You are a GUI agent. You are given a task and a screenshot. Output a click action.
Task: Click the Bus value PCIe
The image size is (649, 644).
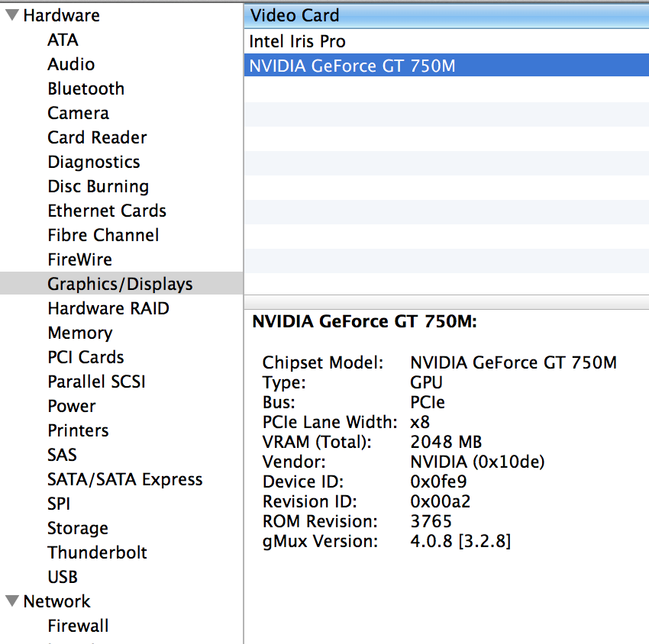[428, 402]
